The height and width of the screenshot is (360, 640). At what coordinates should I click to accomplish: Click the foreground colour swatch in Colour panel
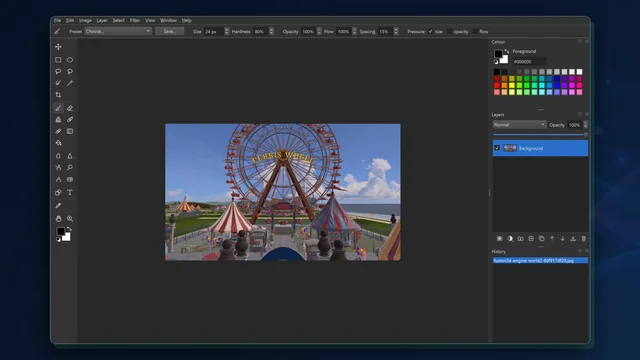[x=498, y=53]
